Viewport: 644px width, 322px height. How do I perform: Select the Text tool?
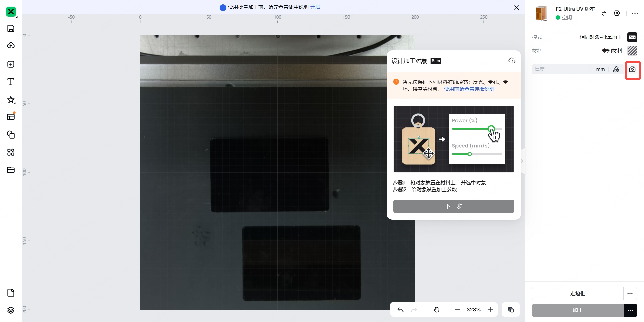(x=11, y=82)
